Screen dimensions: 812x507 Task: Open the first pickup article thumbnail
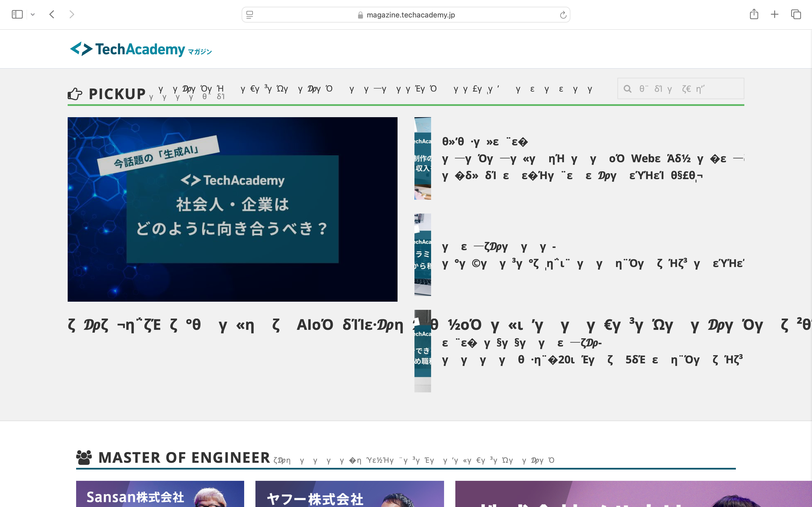pos(422,158)
